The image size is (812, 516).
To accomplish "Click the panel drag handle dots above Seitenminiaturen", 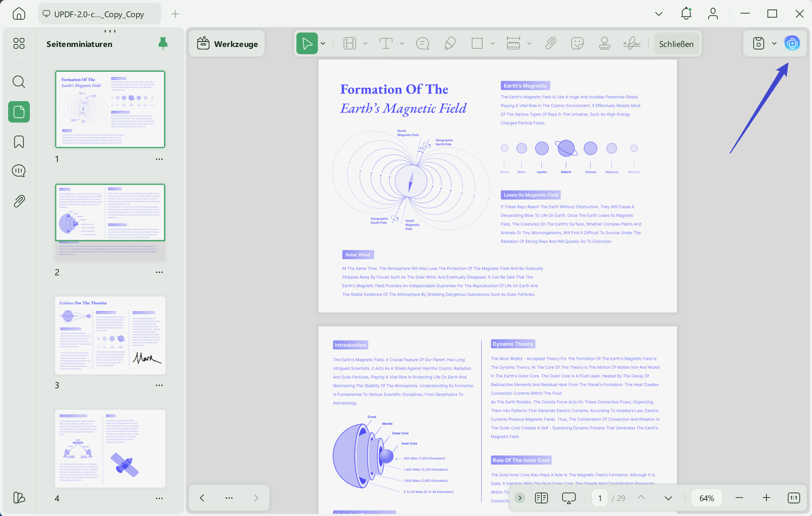I will [110, 31].
